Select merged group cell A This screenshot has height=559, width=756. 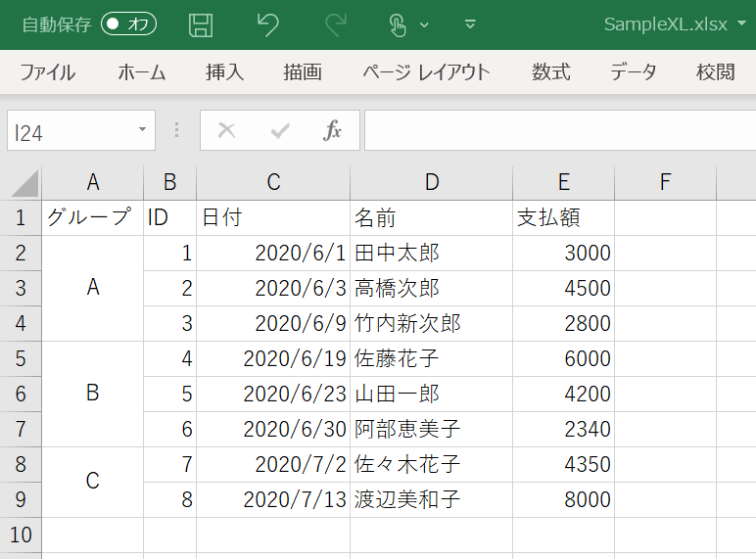93,288
